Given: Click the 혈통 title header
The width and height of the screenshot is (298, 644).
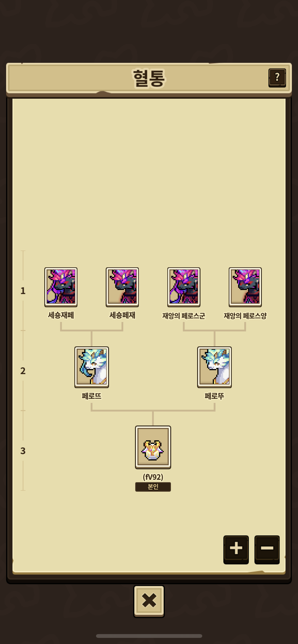Looking at the screenshot, I should [149, 78].
